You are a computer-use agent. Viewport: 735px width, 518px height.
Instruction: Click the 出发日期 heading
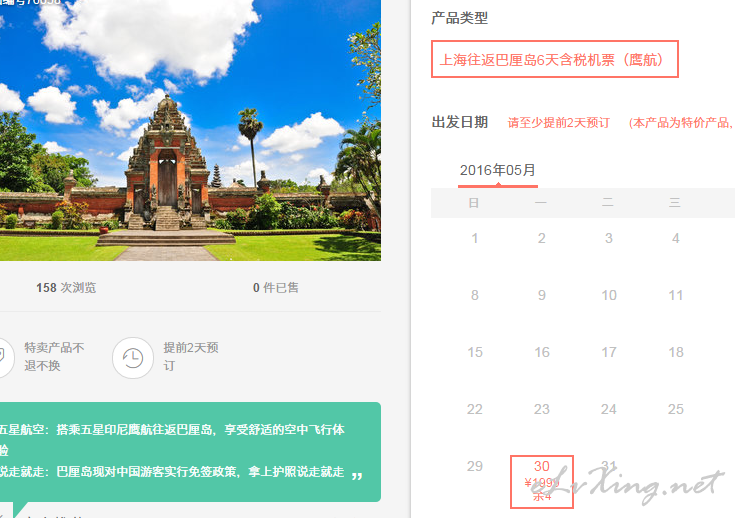click(x=460, y=122)
